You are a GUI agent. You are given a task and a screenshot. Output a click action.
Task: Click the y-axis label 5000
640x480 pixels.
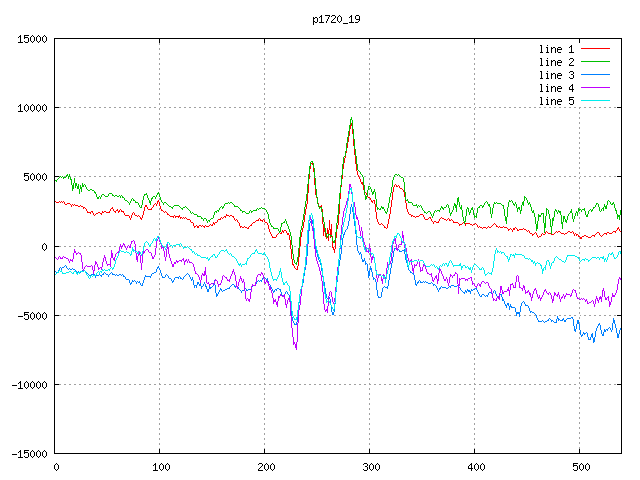pyautogui.click(x=36, y=177)
